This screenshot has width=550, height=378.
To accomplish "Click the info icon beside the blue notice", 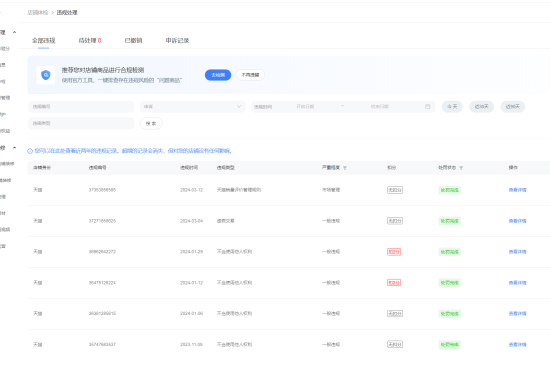I will 30,151.
